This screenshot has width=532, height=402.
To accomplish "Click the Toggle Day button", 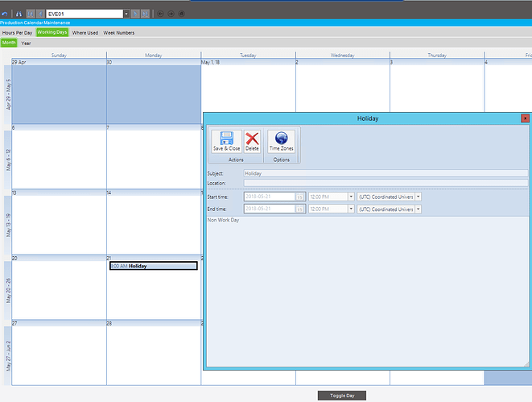I will click(x=342, y=396).
